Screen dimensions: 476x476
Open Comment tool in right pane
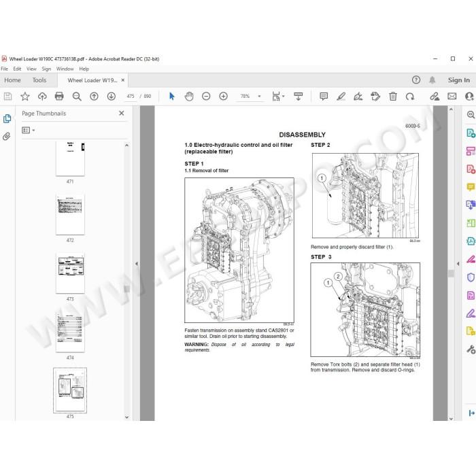pos(471,187)
